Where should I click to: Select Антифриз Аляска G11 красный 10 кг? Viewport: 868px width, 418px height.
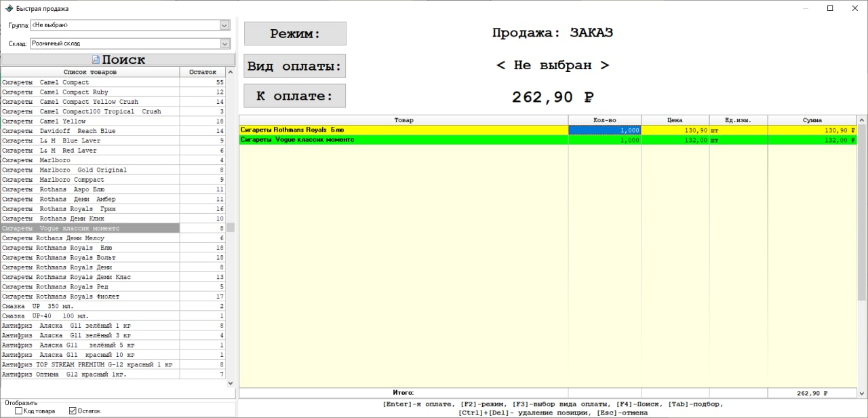pyautogui.click(x=113, y=355)
